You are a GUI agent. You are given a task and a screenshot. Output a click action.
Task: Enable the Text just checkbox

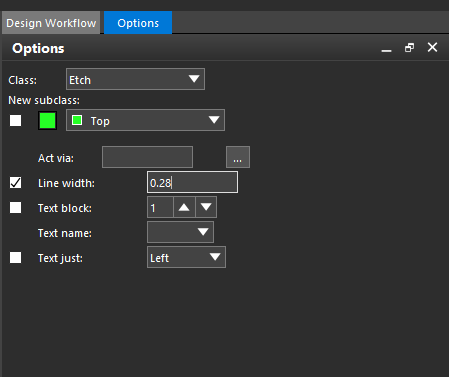15,258
